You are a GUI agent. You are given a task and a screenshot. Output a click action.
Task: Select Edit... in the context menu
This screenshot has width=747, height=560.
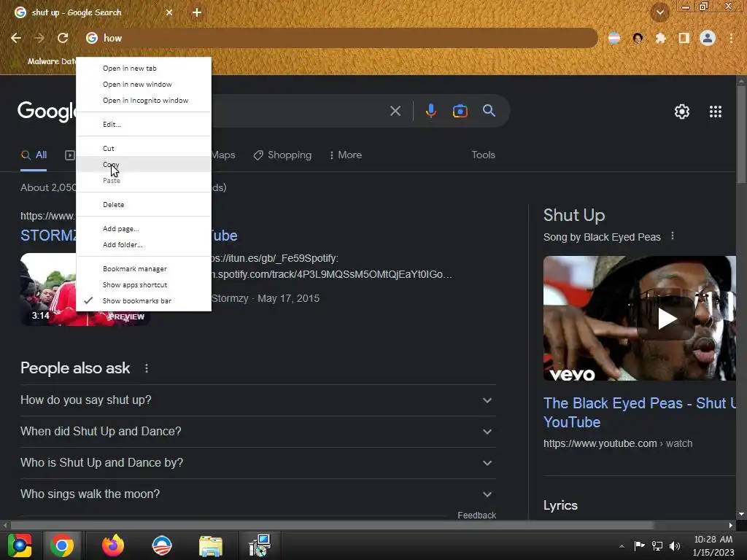[x=144, y=124]
